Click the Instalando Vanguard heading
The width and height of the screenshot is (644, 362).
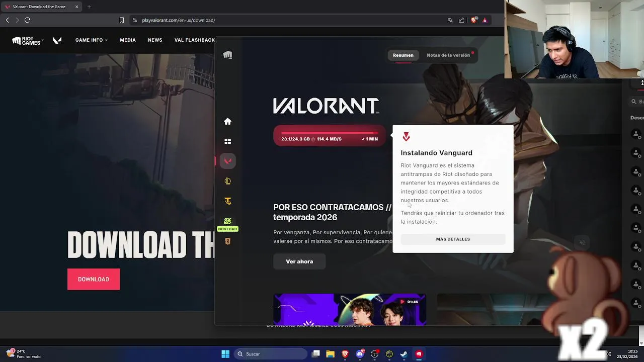(436, 153)
